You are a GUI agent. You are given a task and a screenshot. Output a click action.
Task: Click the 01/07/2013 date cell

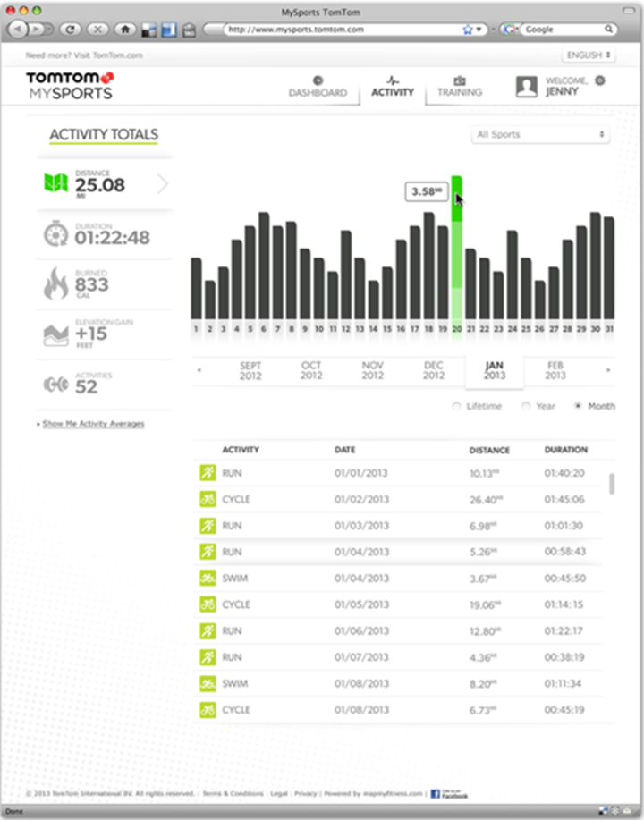[361, 657]
